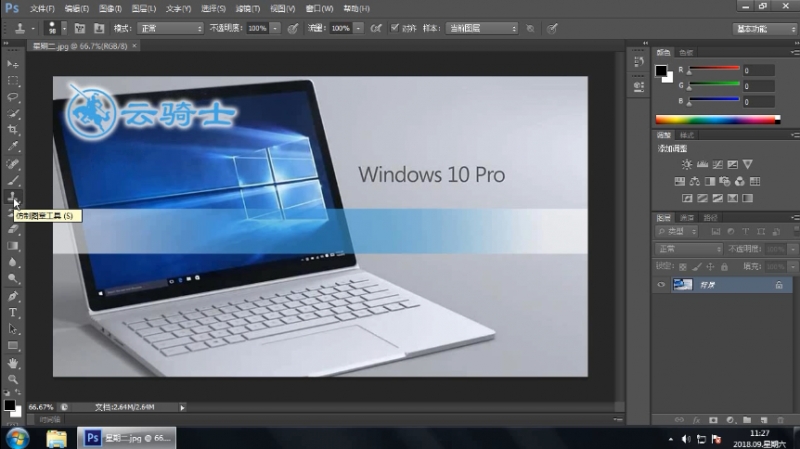The height and width of the screenshot is (449, 800).
Task: Open the 文件(F) menu
Action: pyautogui.click(x=42, y=9)
